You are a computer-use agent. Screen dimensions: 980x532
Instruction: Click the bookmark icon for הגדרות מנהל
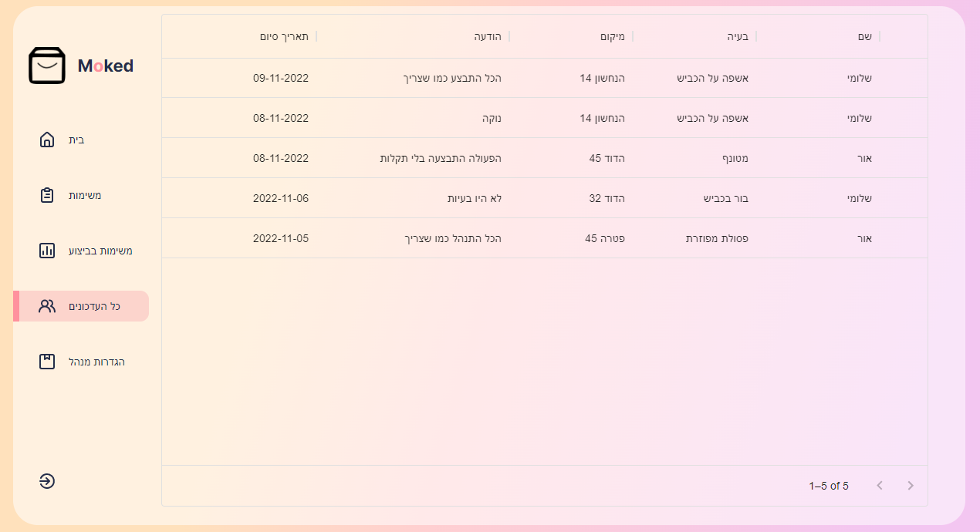pos(47,362)
